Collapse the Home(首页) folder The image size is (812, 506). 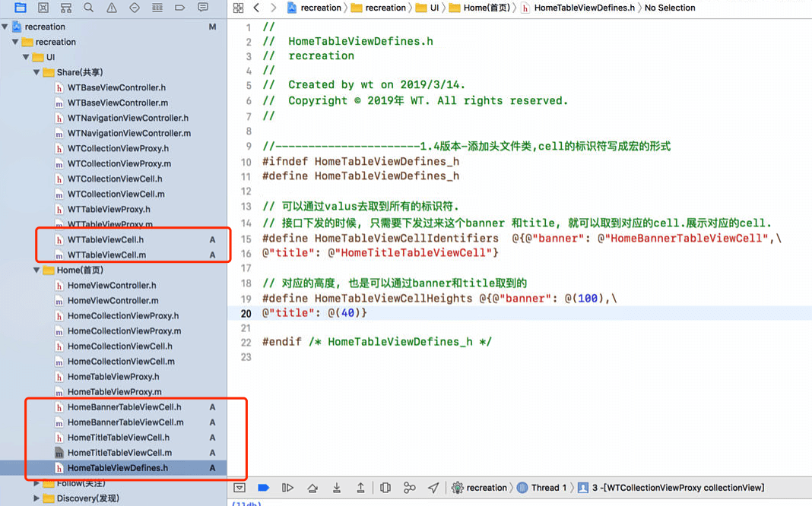point(36,270)
